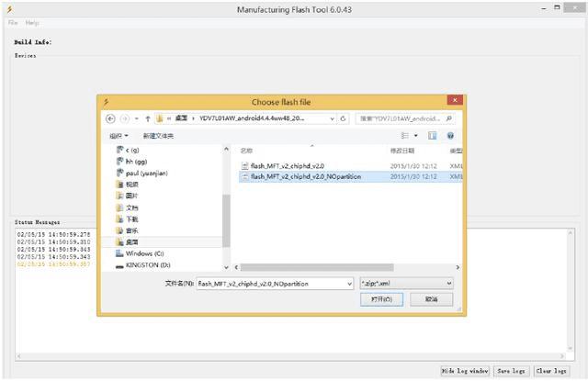Select hh (gg) network location
The height and width of the screenshot is (381, 588).
click(x=131, y=162)
